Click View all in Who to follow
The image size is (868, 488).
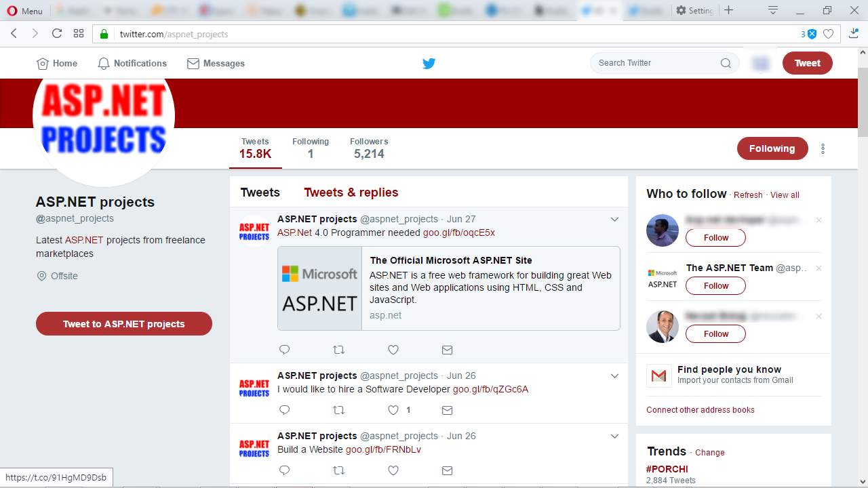(x=785, y=195)
